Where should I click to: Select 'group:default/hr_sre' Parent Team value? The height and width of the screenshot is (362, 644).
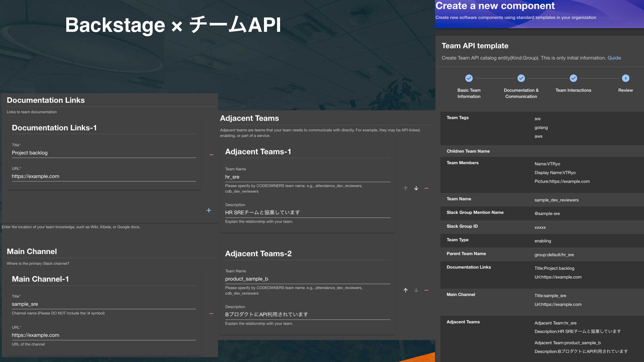[x=554, y=255]
